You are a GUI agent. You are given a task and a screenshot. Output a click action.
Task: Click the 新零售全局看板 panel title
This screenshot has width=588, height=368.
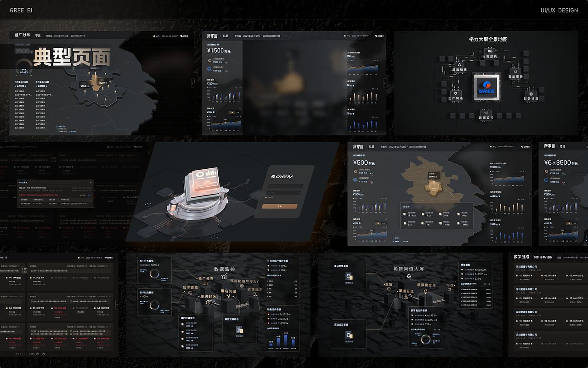tap(419, 310)
